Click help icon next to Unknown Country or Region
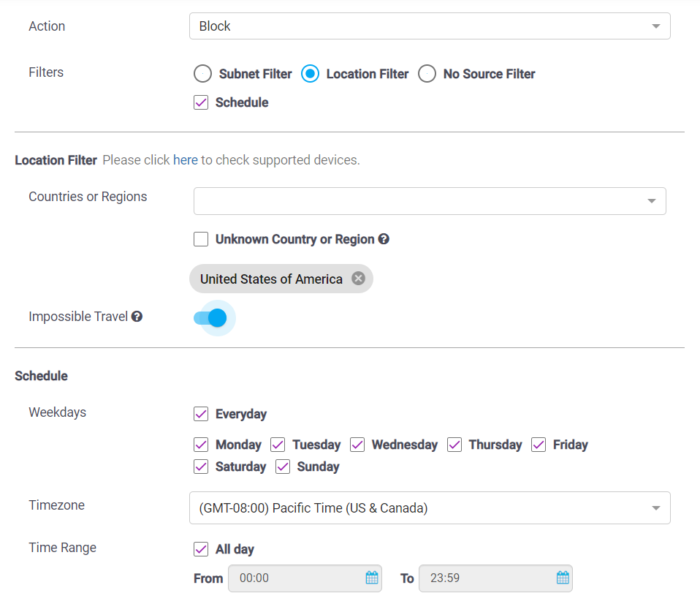 click(x=384, y=239)
